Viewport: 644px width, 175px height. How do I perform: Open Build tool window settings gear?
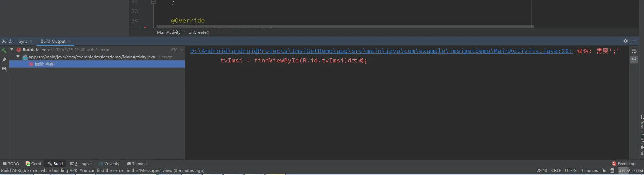tap(626, 41)
